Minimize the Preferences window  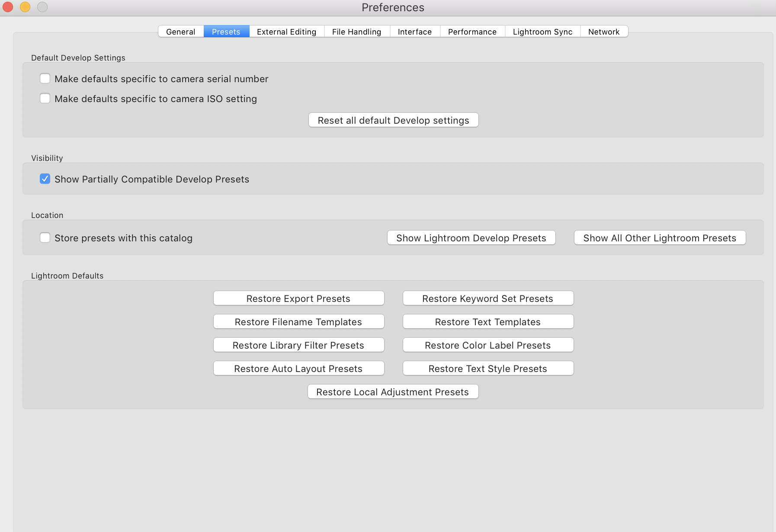(25, 7)
